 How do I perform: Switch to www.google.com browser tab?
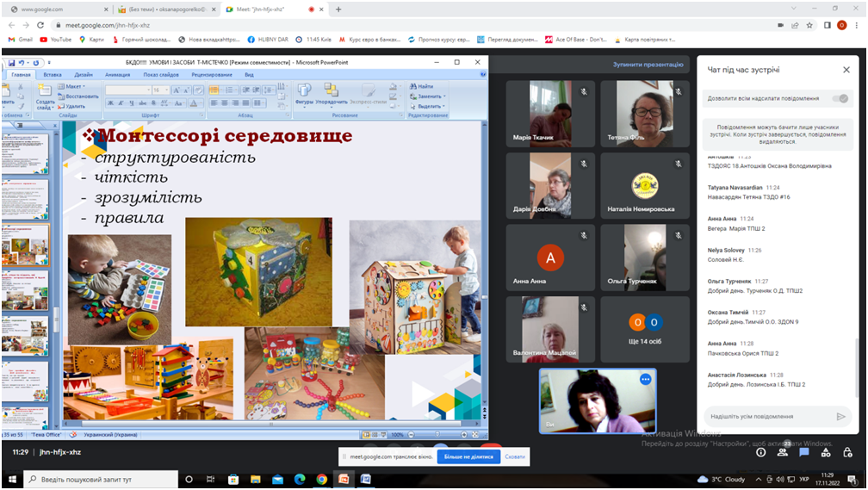point(59,9)
